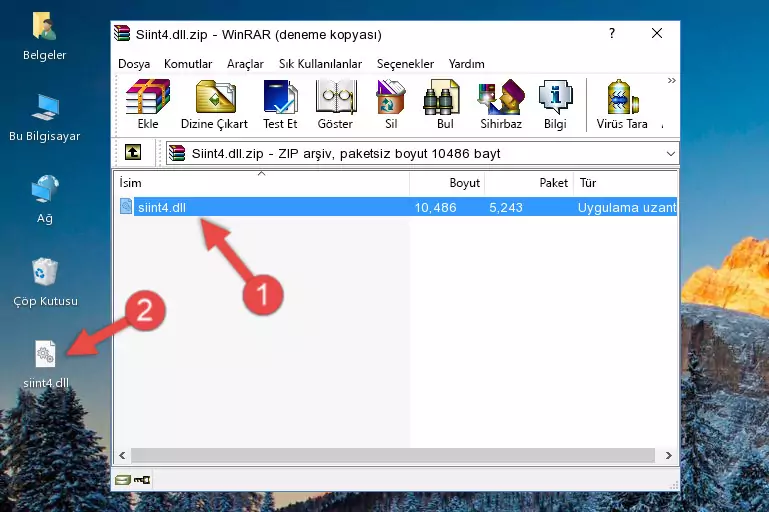Select the siint4.dll row name
The width and height of the screenshot is (769, 512).
tap(161, 207)
